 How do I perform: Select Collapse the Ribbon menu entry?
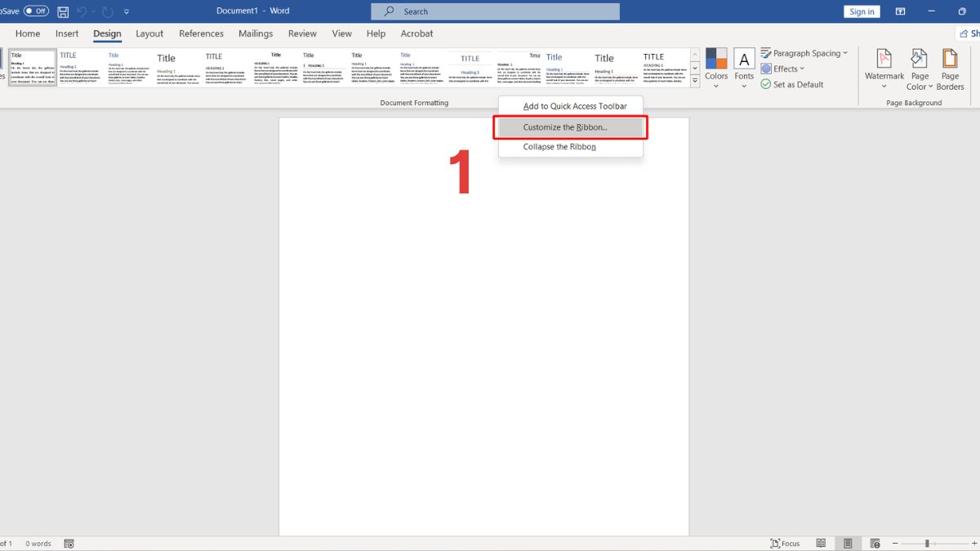[x=559, y=147]
